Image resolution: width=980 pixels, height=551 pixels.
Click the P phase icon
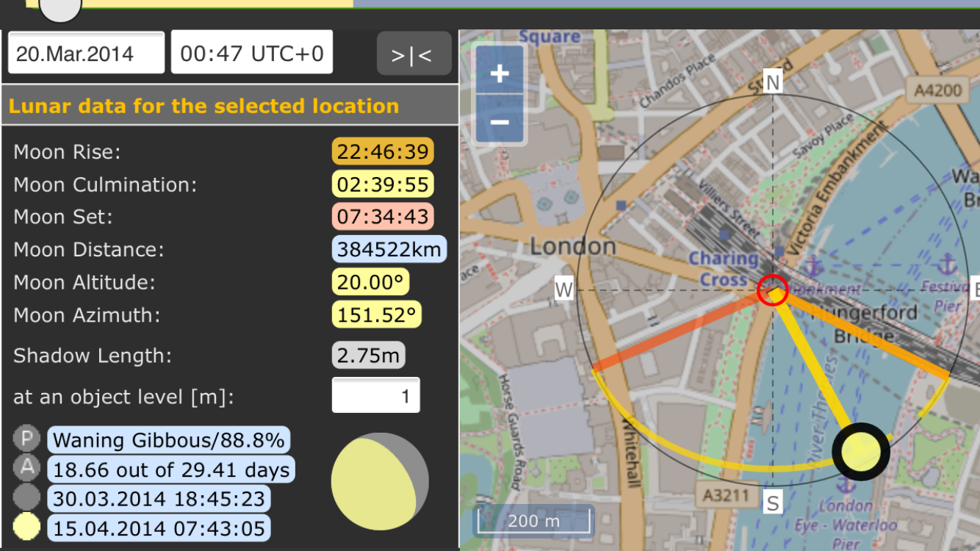point(27,440)
